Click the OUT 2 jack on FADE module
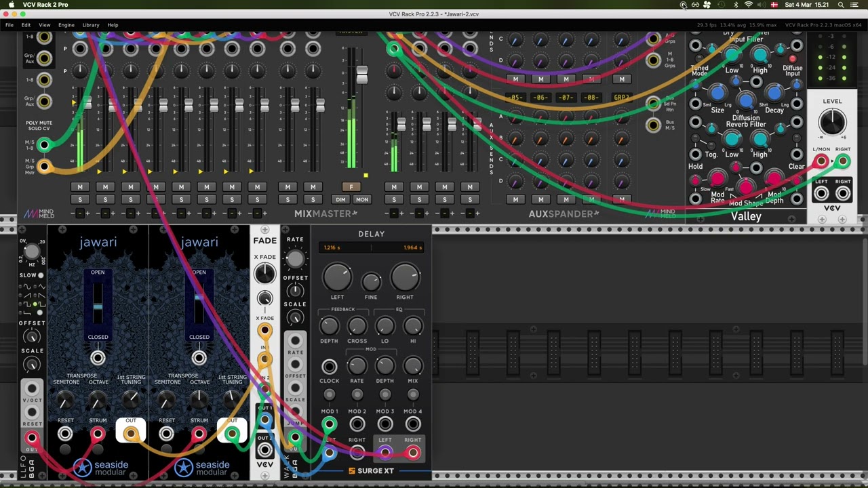 coord(264,449)
